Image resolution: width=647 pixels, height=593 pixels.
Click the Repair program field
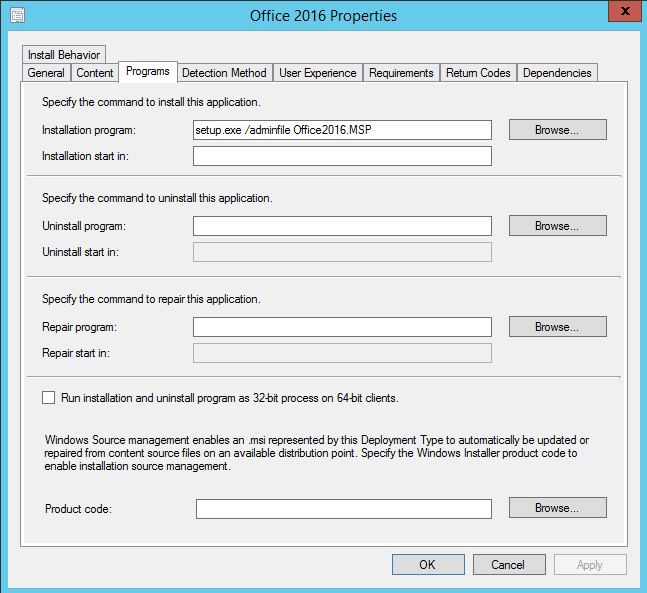342,327
